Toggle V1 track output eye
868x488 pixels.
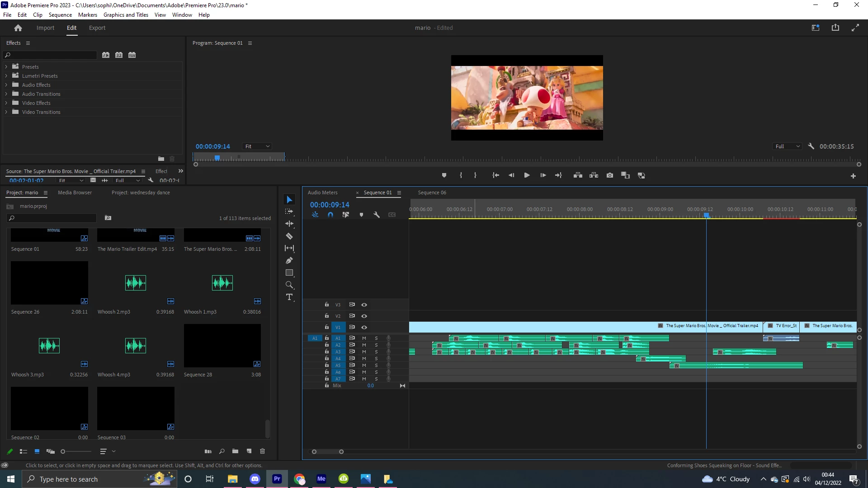[364, 327]
